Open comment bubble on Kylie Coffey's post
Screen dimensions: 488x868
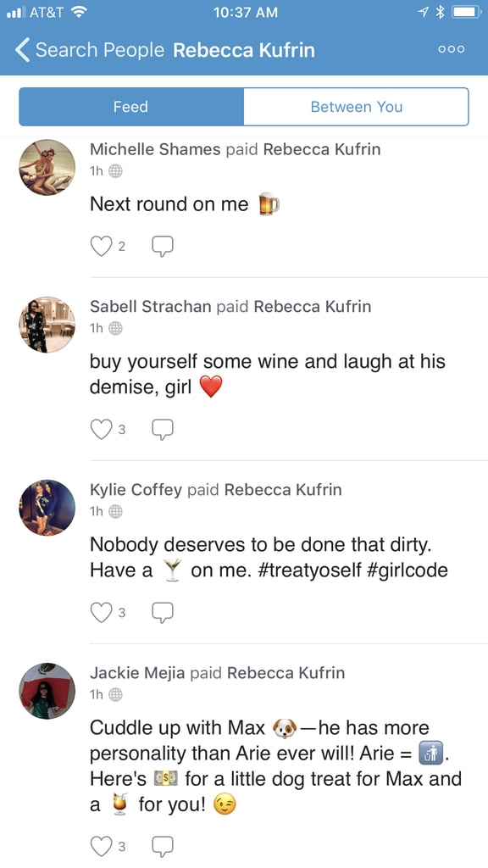point(163,612)
